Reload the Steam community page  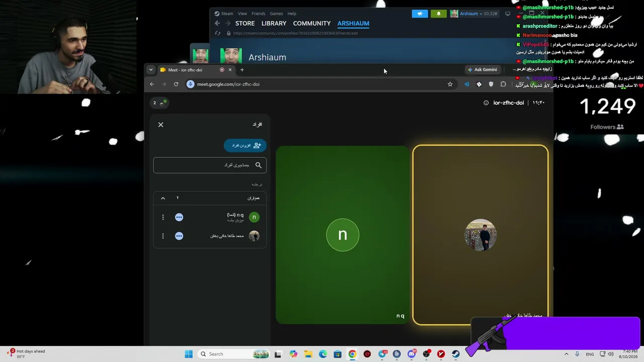pos(218,33)
